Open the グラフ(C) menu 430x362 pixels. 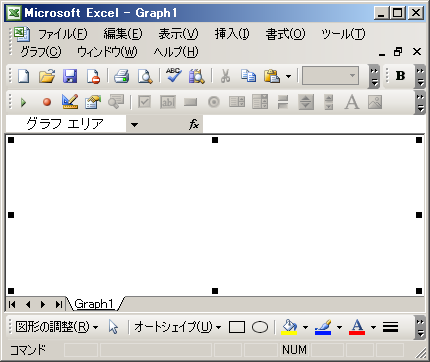[x=41, y=52]
